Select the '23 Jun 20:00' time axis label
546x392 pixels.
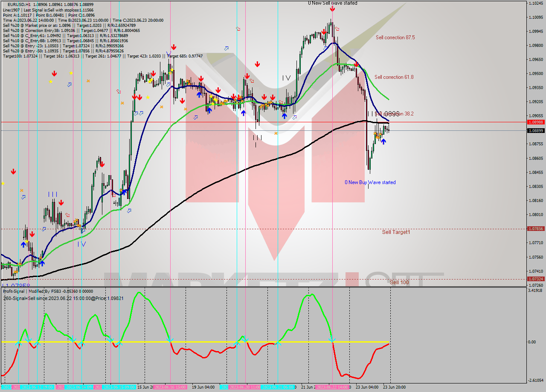pyautogui.click(x=394, y=387)
